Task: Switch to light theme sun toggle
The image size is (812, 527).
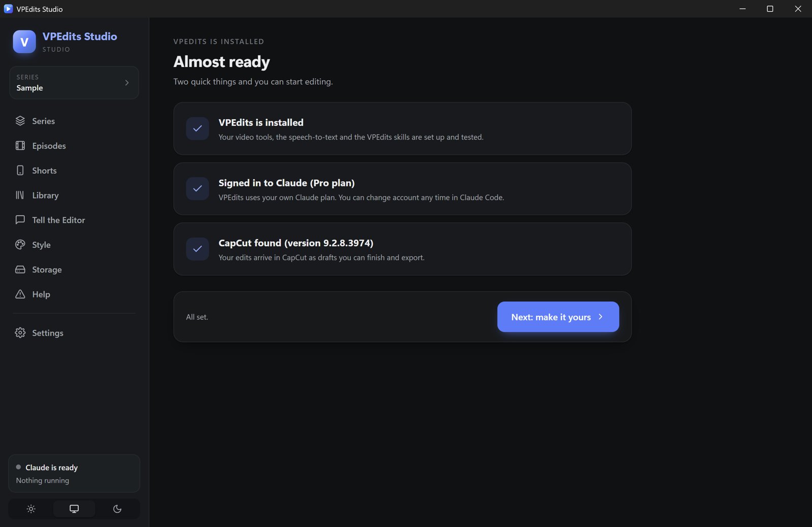Action: point(31,509)
